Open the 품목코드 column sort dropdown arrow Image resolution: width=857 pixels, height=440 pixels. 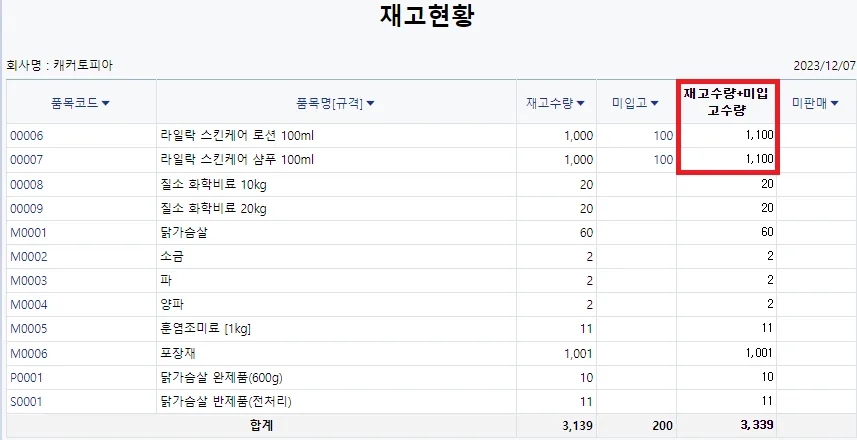click(x=105, y=103)
